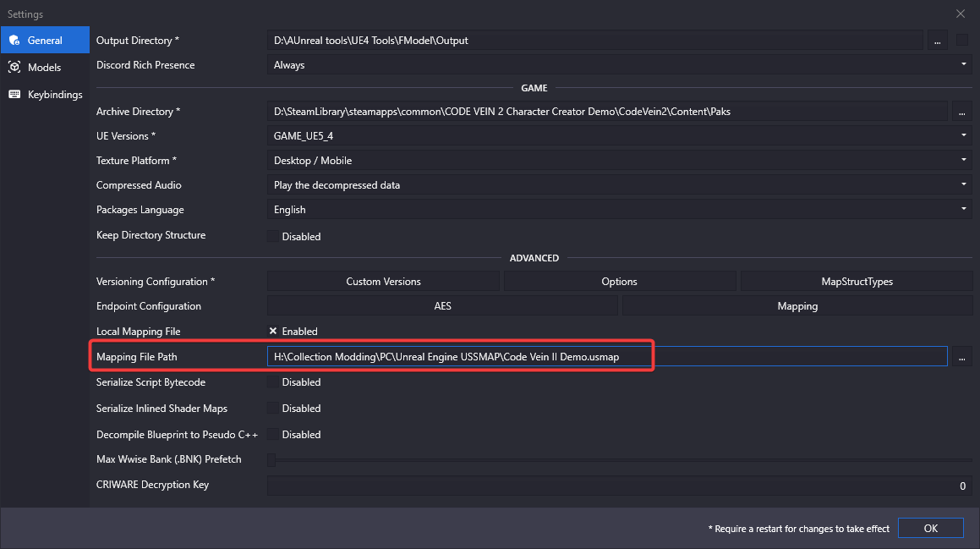This screenshot has height=549, width=980.
Task: Toggle checkbox beside Output Directory browse button
Action: (962, 40)
